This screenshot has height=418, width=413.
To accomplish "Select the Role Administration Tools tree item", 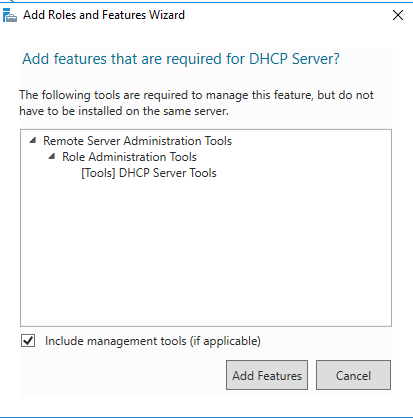I will pos(129,157).
